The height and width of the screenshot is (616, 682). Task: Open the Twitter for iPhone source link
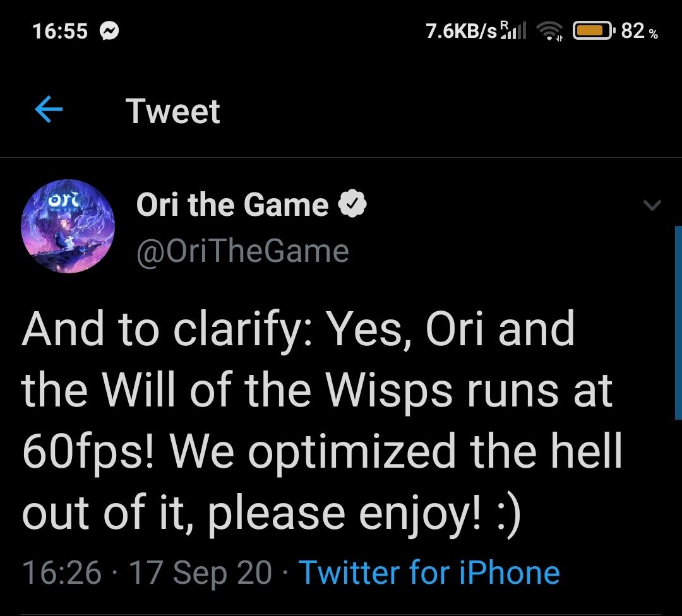coord(429,572)
